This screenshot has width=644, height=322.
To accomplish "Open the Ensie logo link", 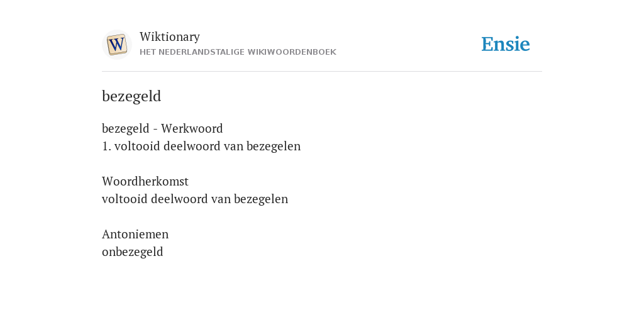I will point(506,44).
